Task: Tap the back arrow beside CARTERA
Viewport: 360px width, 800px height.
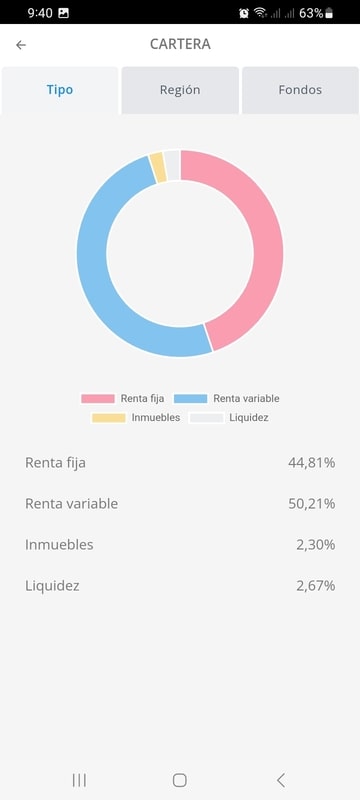Action: pyautogui.click(x=20, y=45)
